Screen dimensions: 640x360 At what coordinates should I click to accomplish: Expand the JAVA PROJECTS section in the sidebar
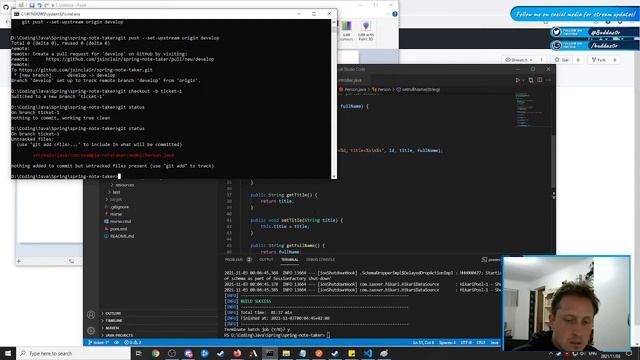pos(158,336)
